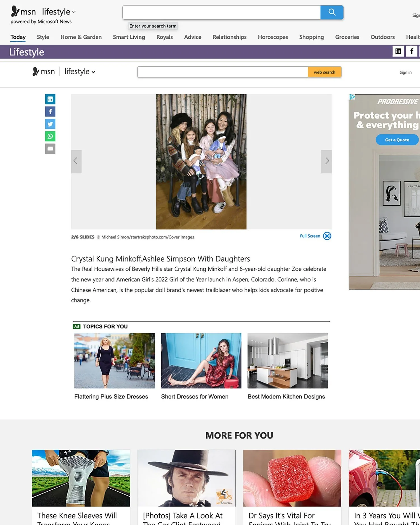Click the Full Screen link text
The image size is (420, 525).
coord(310,236)
